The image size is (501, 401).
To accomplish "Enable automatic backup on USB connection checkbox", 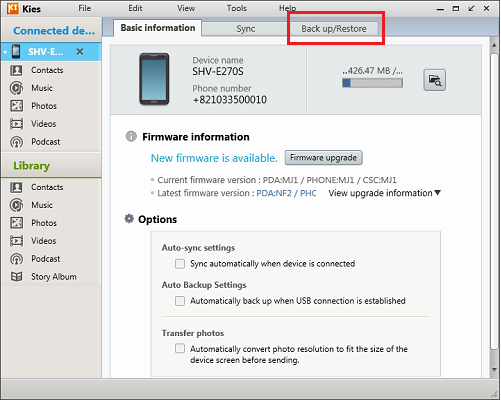I will (180, 301).
